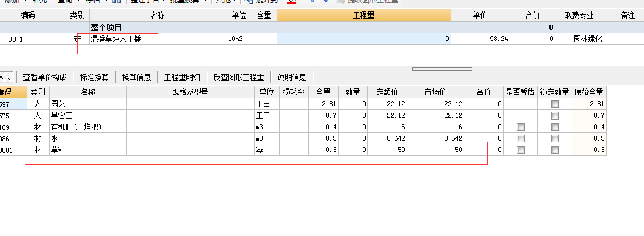Click the 规格及型号 column header
Image resolution: width=644 pixels, height=236 pixels.
pyautogui.click(x=190, y=92)
